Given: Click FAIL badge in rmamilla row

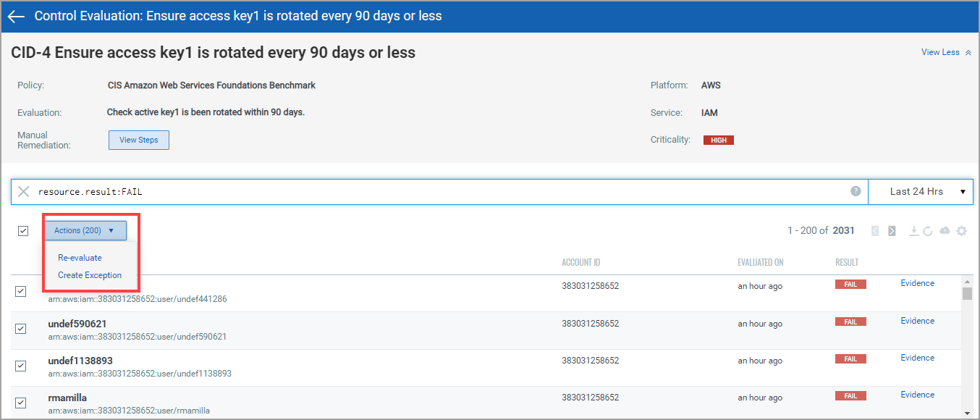Looking at the screenshot, I should pyautogui.click(x=850, y=396).
